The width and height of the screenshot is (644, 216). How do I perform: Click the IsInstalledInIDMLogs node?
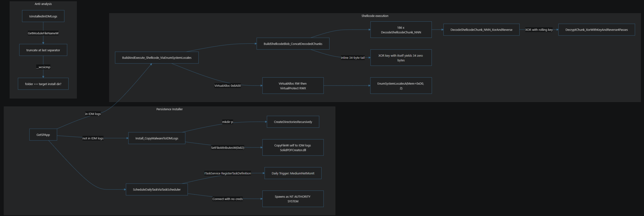pyautogui.click(x=43, y=16)
